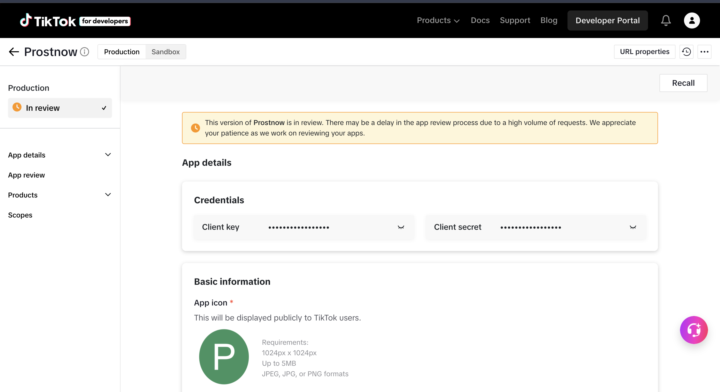Click the masked Client key field
Image resolution: width=720 pixels, height=392 pixels.
click(x=304, y=227)
